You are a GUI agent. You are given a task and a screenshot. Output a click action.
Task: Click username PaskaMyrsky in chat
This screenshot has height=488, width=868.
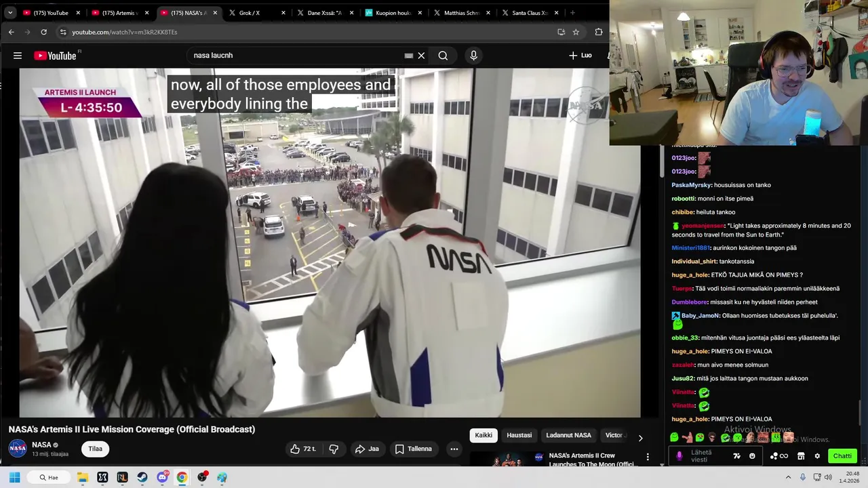pos(692,185)
